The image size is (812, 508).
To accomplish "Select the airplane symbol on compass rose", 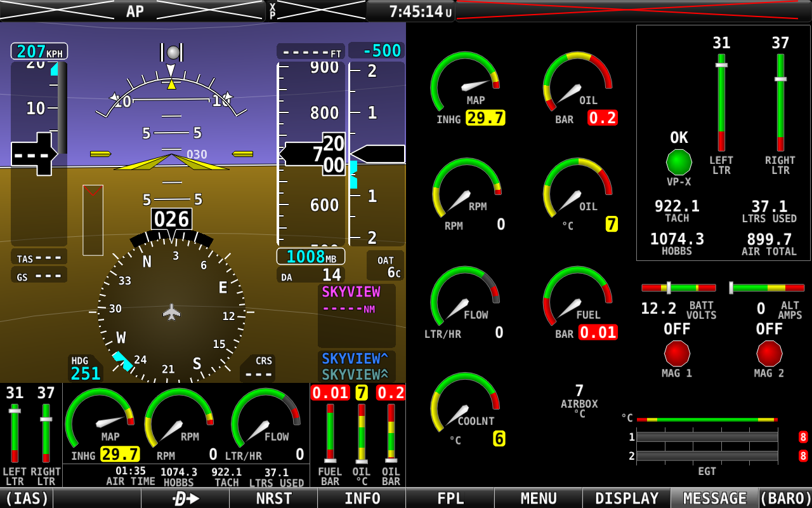I will tap(172, 312).
